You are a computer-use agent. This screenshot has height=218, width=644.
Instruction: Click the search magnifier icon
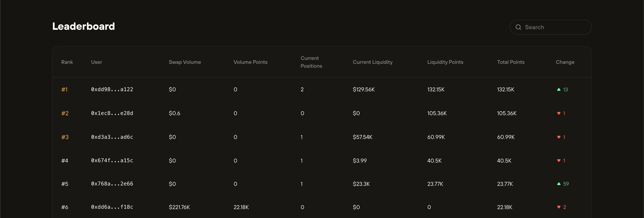pos(519,27)
